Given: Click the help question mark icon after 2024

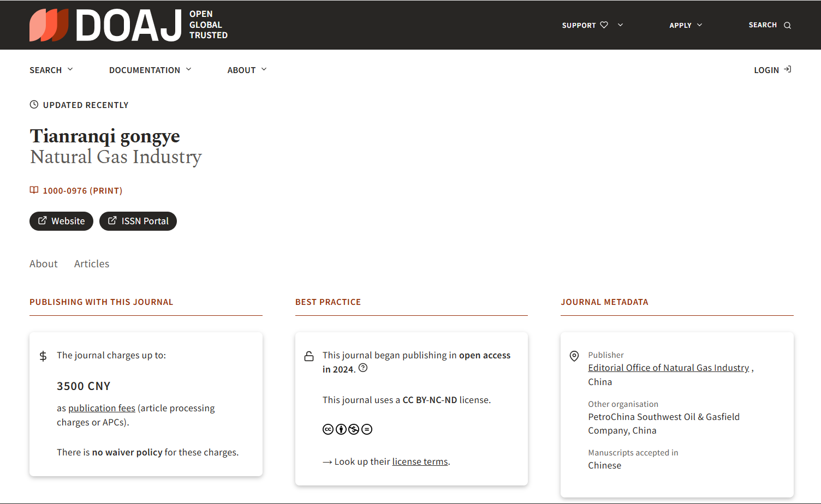Looking at the screenshot, I should point(363,368).
